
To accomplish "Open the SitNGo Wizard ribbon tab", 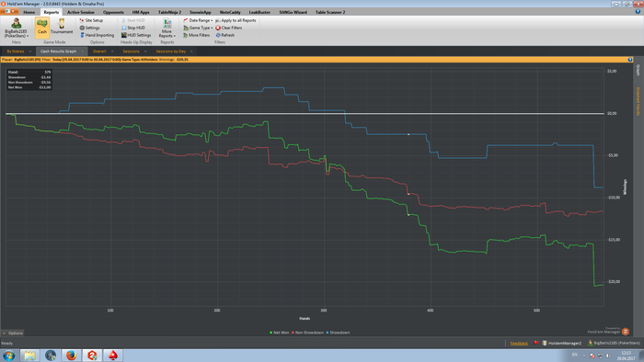I will (293, 12).
